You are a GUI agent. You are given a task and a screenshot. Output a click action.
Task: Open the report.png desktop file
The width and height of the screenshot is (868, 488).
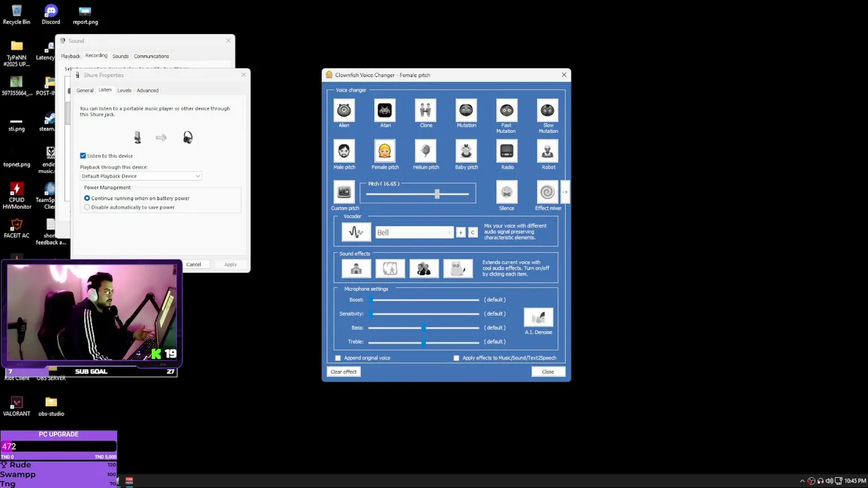point(85,15)
